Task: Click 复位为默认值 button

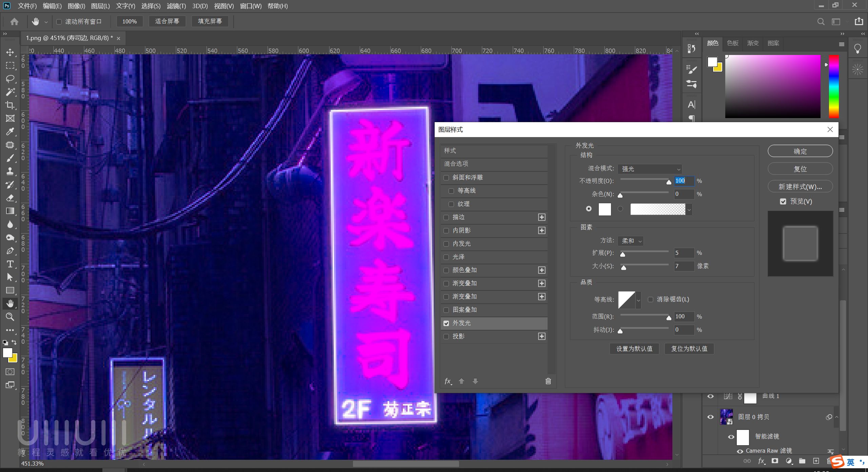Action: 689,349
